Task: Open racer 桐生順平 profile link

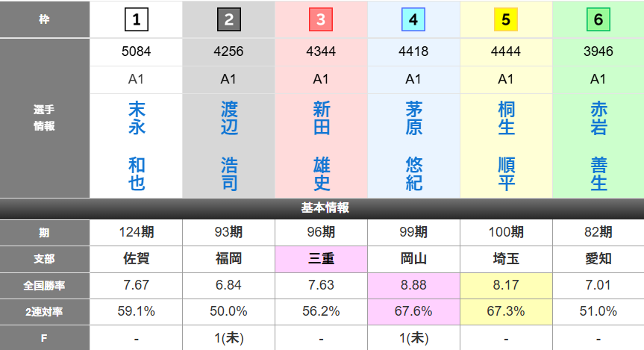Action: 506,146
